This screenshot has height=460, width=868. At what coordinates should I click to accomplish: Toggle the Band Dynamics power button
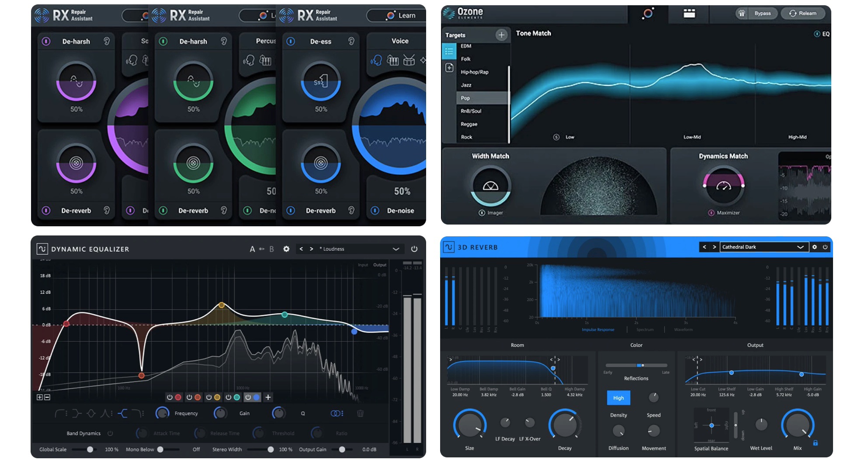(110, 433)
